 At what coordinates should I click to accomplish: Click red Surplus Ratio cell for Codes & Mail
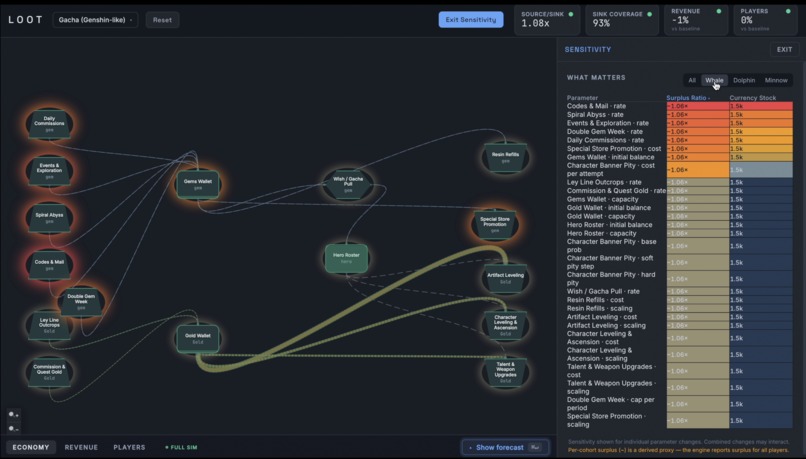698,106
